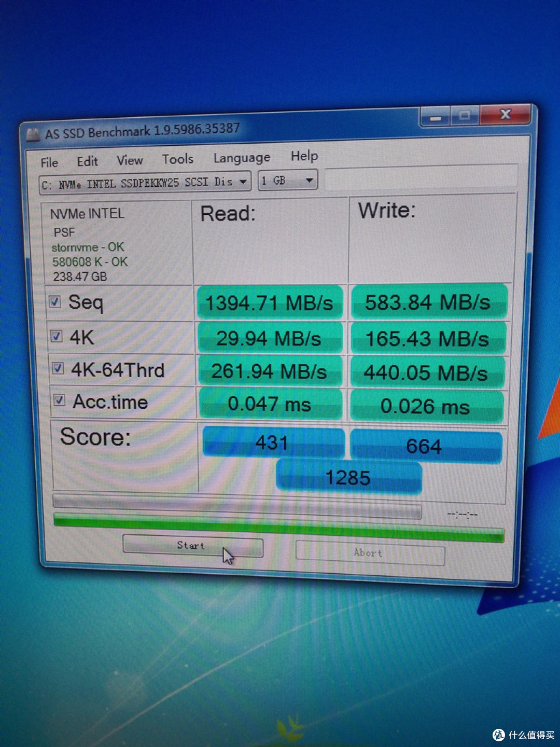
Task: Click the Seq read result 1394.71 MB/s
Action: [270, 302]
